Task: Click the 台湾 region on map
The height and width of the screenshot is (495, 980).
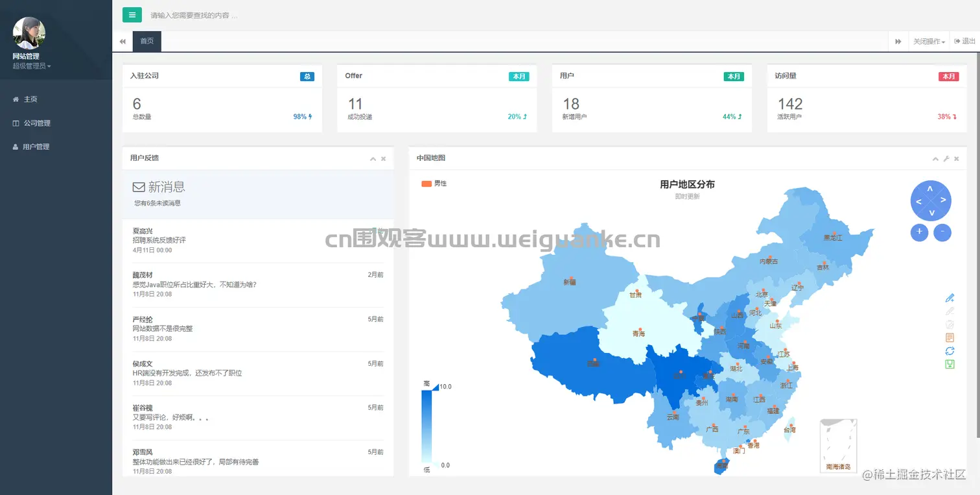Action: coord(789,429)
